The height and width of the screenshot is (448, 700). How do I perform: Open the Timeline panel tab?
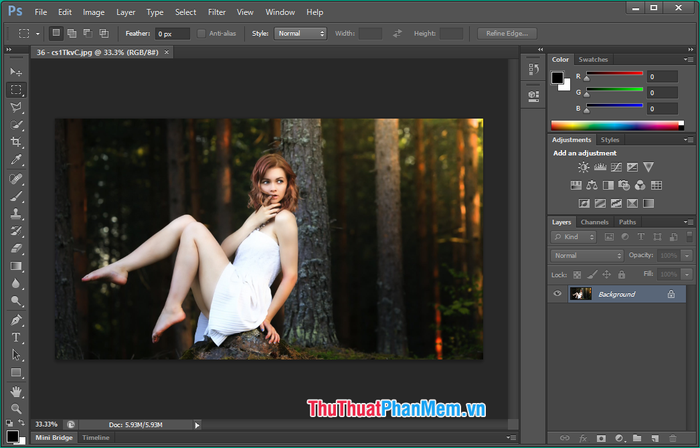[96, 438]
